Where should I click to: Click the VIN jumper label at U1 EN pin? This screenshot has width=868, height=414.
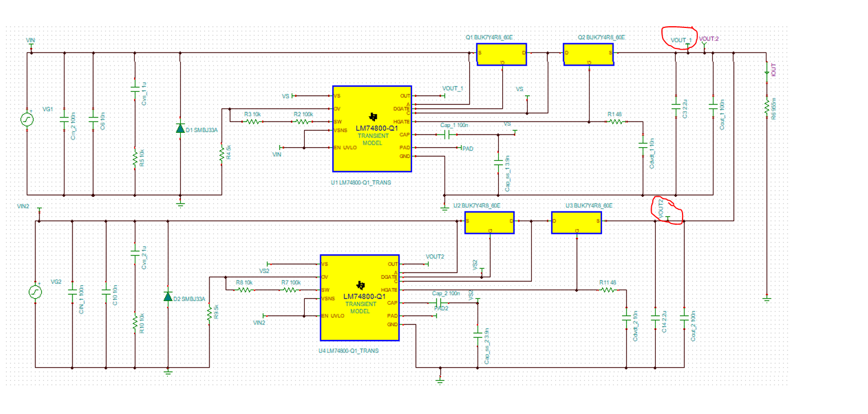(277, 154)
